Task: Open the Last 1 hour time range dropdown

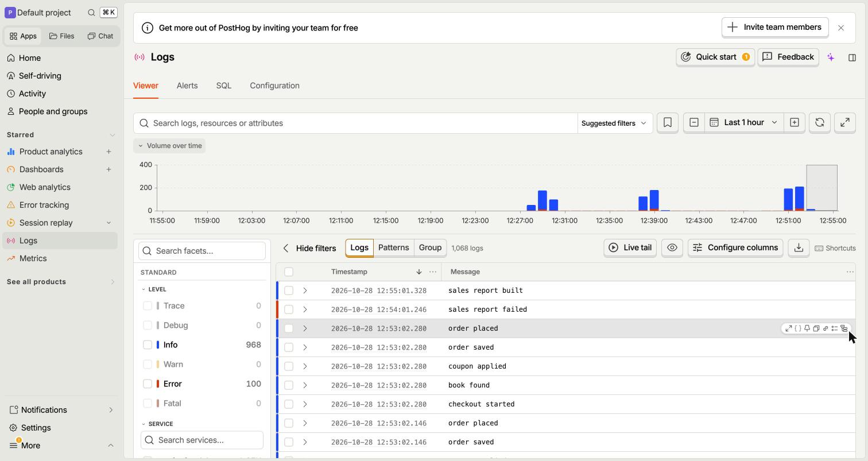Action: point(745,122)
